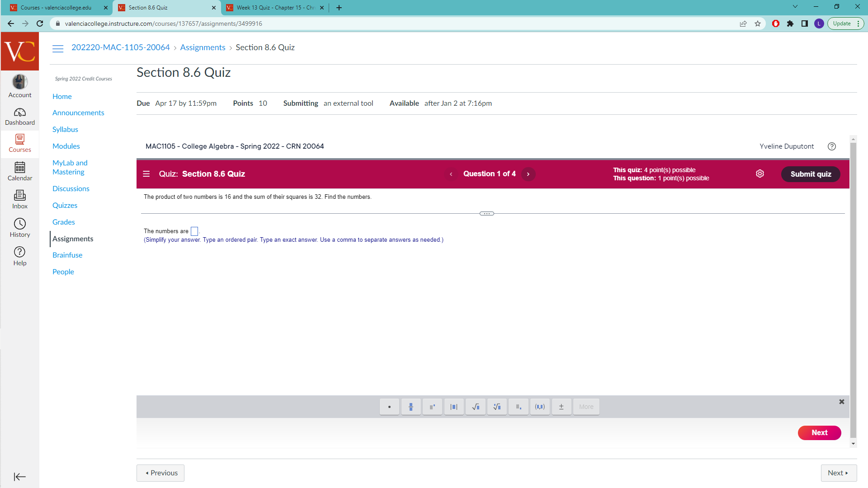Insert exponent template from math palette
This screenshot has height=488, width=868.
(x=432, y=407)
